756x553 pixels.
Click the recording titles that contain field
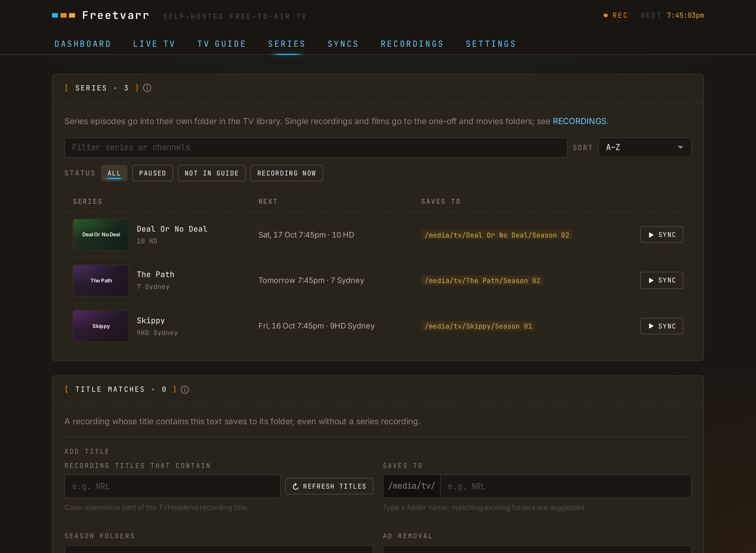pos(172,486)
